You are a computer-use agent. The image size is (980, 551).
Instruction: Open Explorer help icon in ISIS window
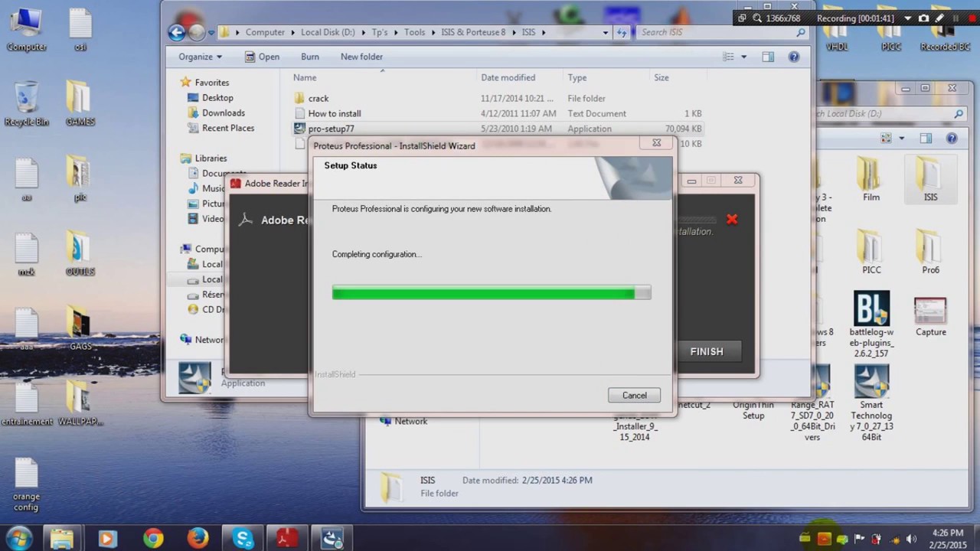point(794,57)
